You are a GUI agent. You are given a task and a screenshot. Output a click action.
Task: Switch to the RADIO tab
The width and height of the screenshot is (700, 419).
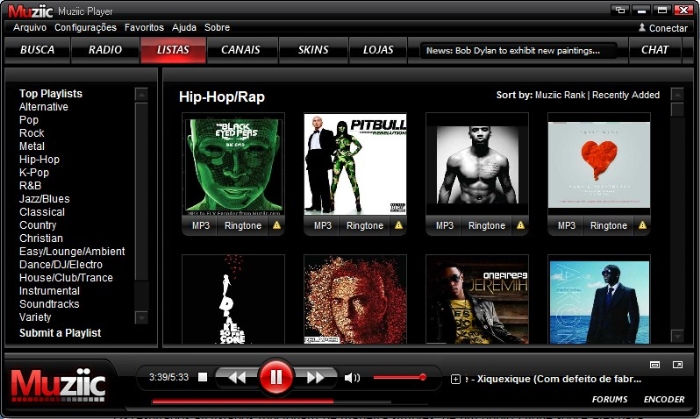105,49
